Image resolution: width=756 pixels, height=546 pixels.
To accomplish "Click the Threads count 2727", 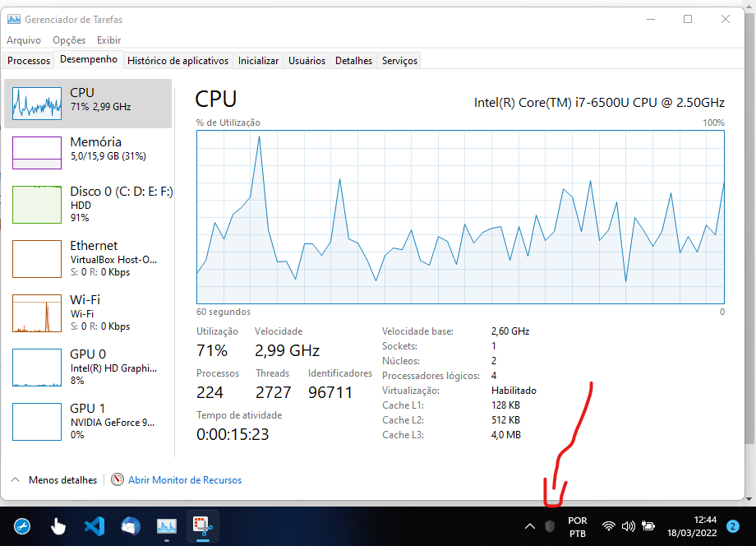I will tap(274, 392).
